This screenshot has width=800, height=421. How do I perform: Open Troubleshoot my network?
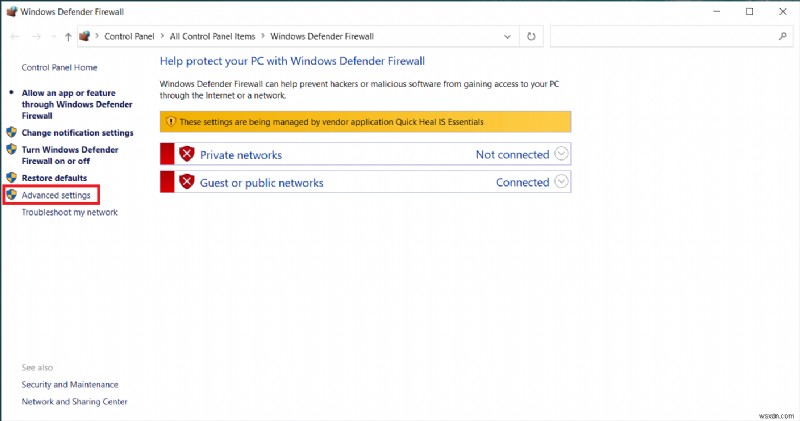[x=69, y=212]
